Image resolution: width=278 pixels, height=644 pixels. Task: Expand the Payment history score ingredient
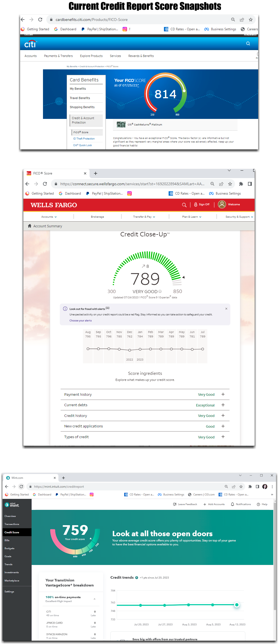click(x=223, y=394)
